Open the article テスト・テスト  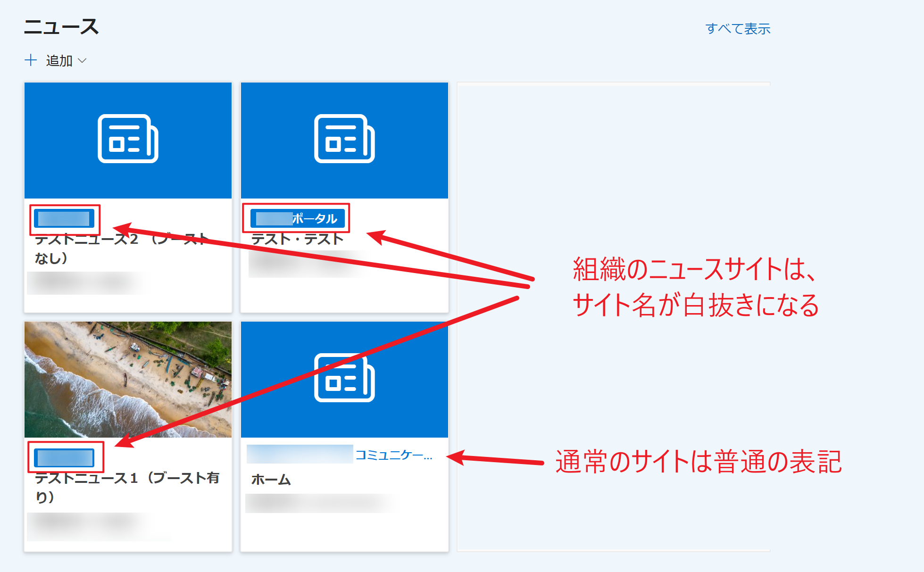297,238
